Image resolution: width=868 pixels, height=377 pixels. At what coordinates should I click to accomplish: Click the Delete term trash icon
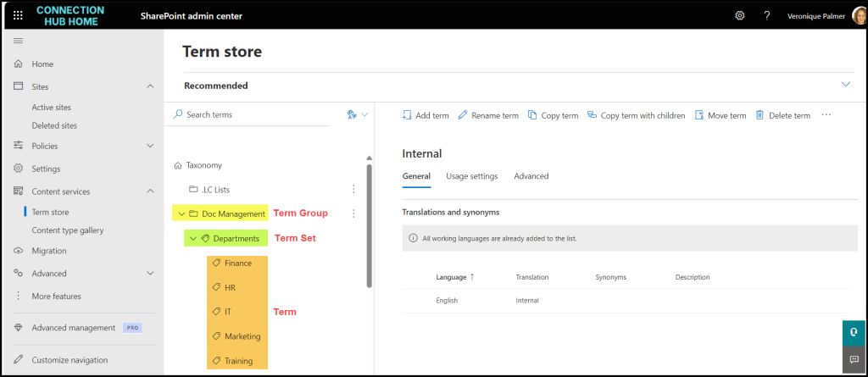(x=760, y=115)
